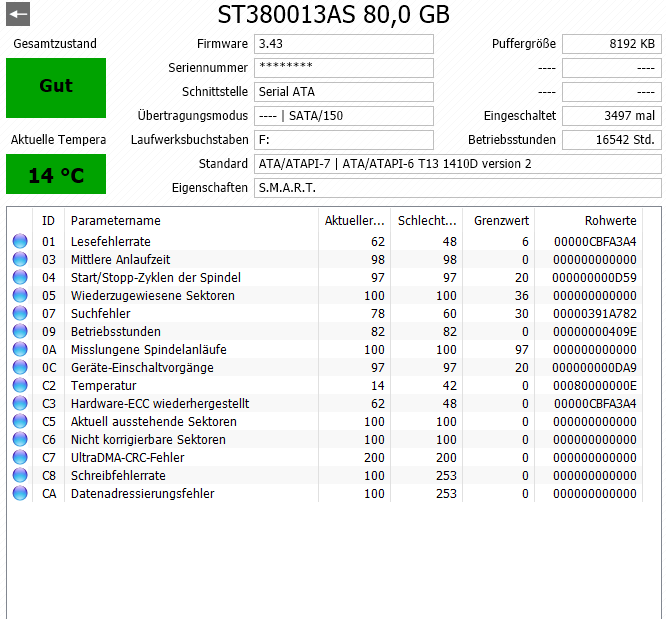Click the Standard field ATA/ATAPI-7
The height and width of the screenshot is (619, 666).
(x=457, y=164)
